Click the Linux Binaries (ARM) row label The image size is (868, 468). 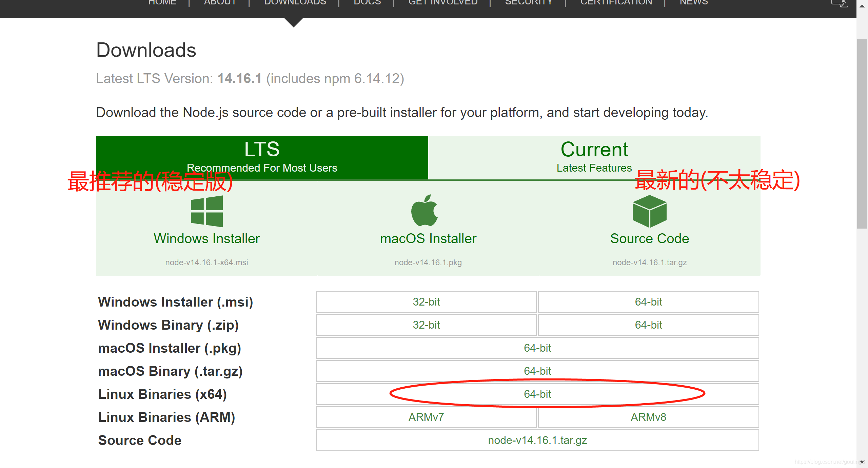click(166, 417)
